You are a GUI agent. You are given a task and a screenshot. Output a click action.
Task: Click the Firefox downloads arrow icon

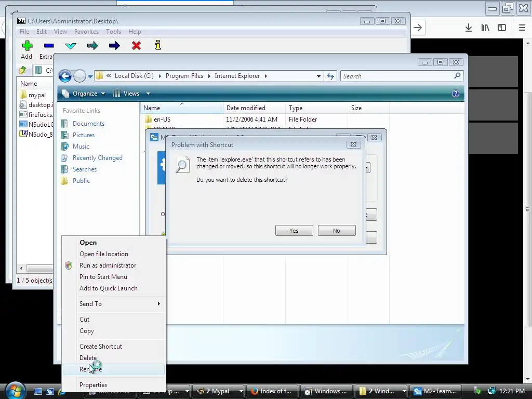click(x=469, y=28)
